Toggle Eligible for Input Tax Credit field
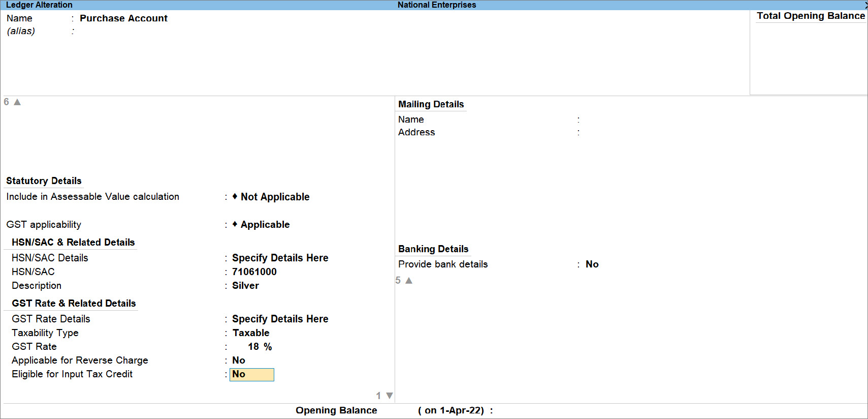This screenshot has height=419, width=868. pyautogui.click(x=252, y=375)
